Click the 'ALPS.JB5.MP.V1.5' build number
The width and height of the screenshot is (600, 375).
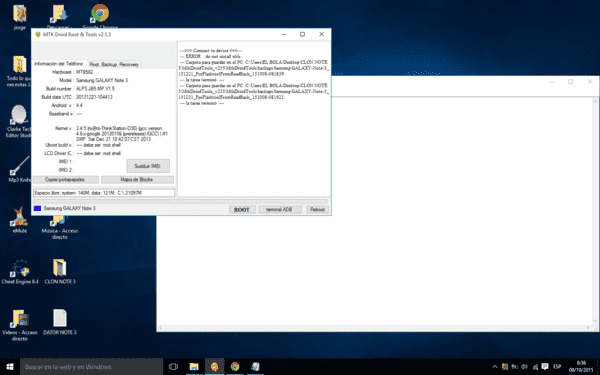(95, 89)
